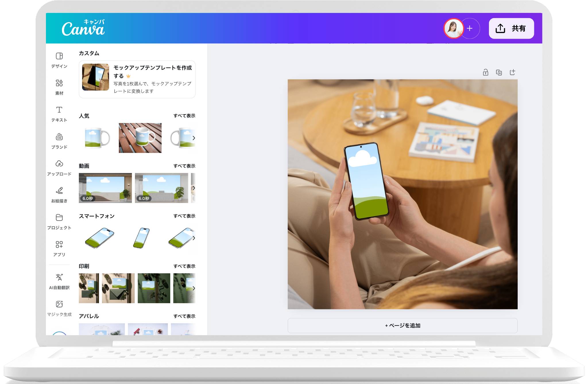Select the お絵描き draw tool
The image size is (588, 384).
(59, 194)
